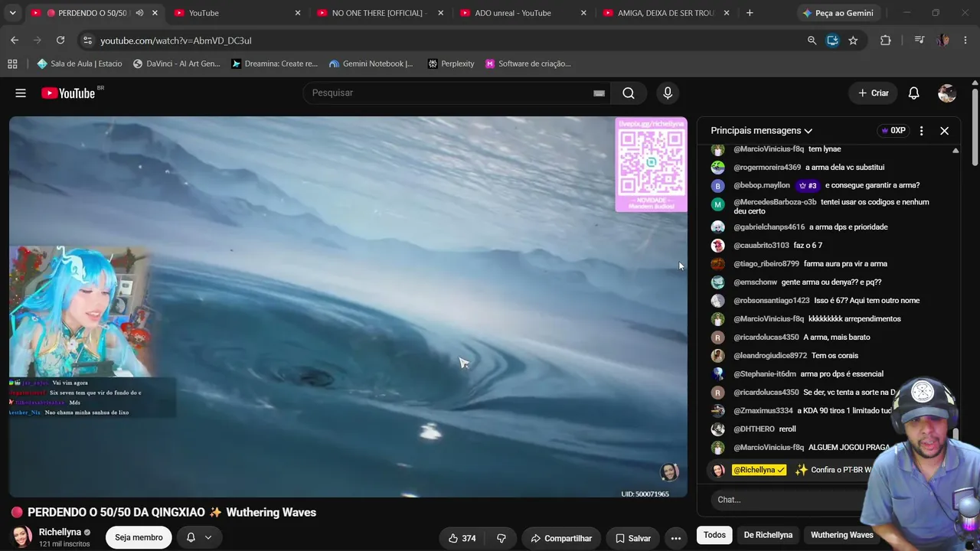Click the install app icon in address bar

pos(832,40)
